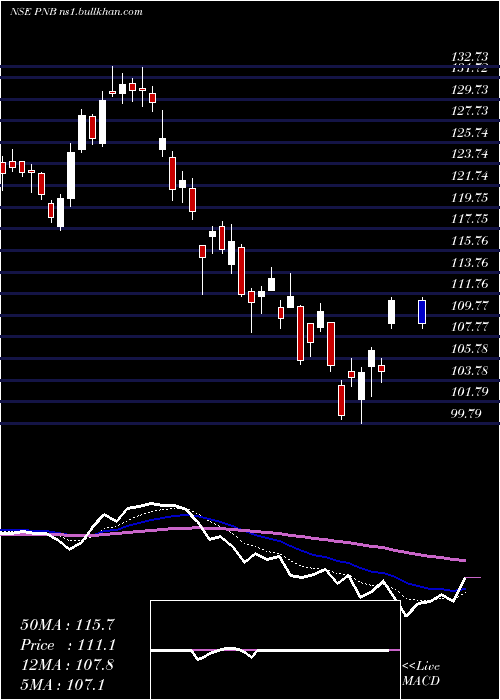Click the <<Live MACD label
Viewport: 500px width, 700px height.
(x=421, y=674)
